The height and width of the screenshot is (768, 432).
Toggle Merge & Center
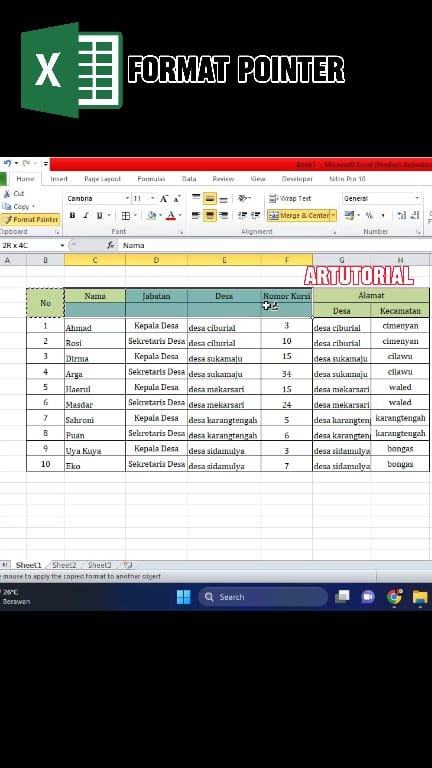pos(298,216)
